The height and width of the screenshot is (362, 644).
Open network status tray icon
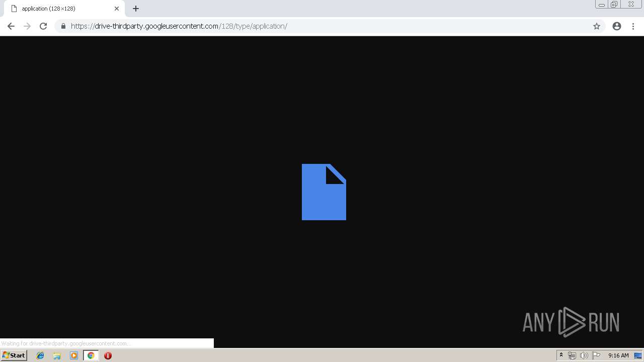572,355
